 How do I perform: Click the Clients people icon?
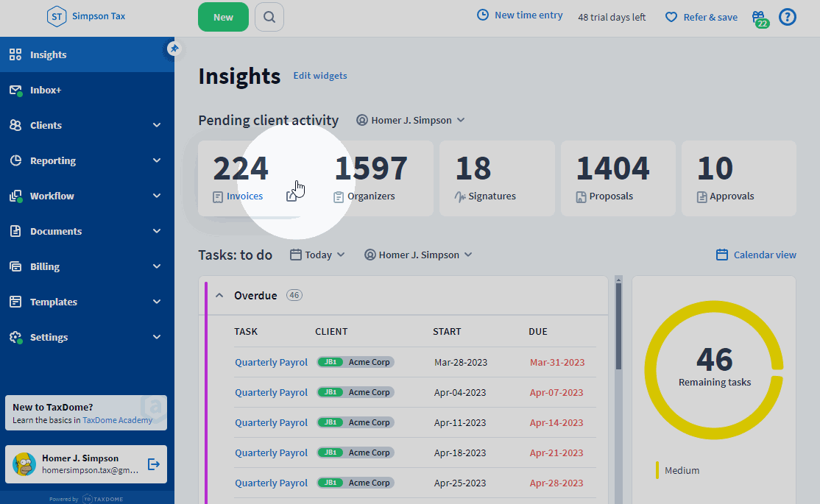15,125
